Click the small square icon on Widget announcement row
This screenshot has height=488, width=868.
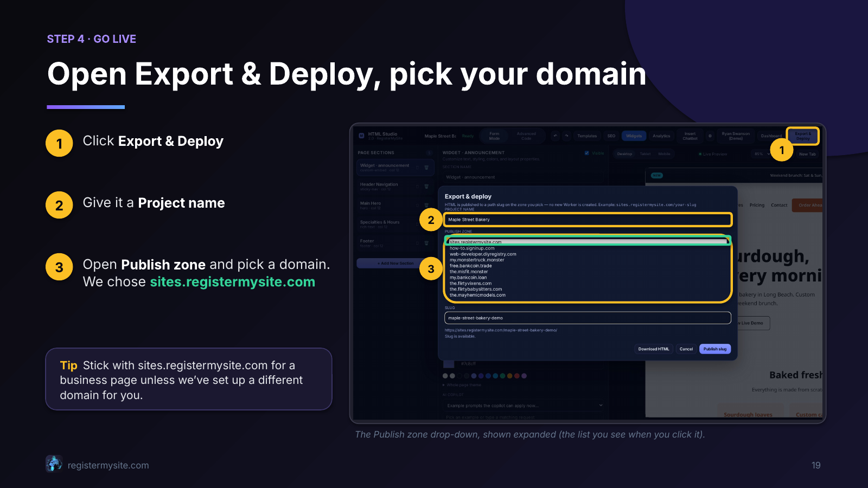(x=417, y=168)
